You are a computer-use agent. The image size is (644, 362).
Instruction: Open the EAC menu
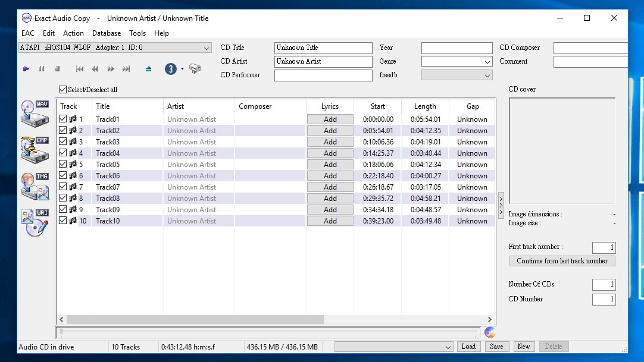[28, 33]
